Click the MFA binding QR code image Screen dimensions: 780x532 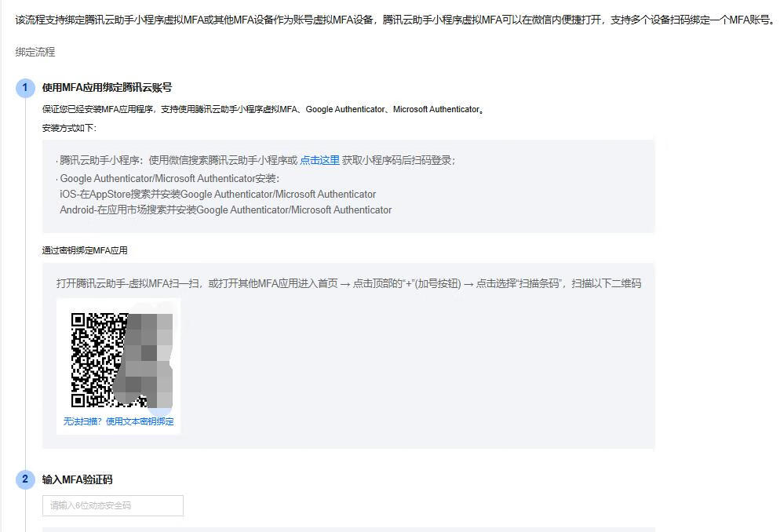[x=98, y=361]
